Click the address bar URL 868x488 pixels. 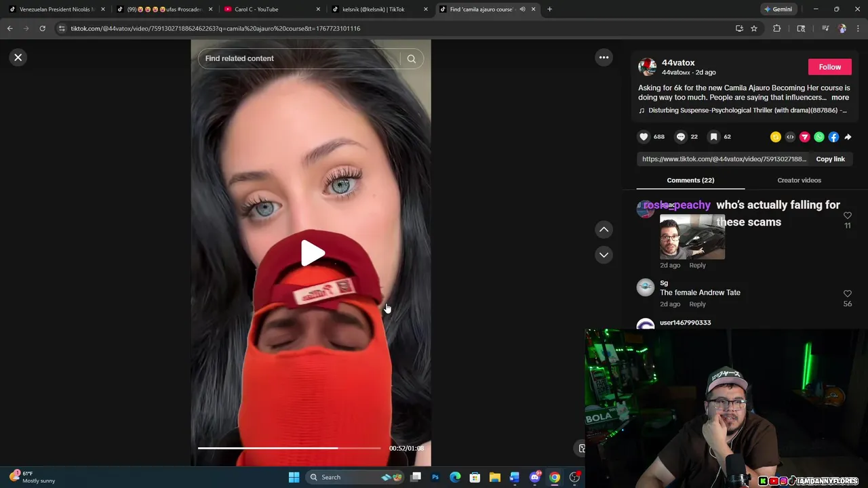click(x=216, y=28)
